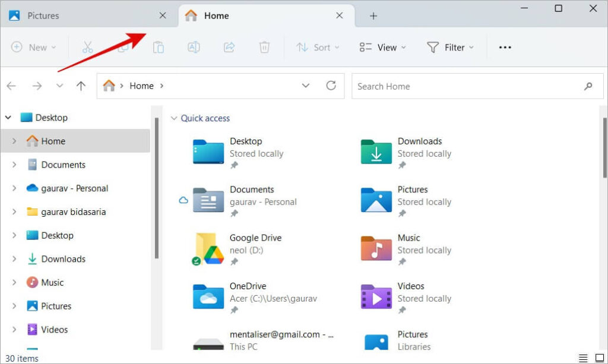This screenshot has height=364, width=608.
Task: Go back using the left arrow
Action: (11, 86)
